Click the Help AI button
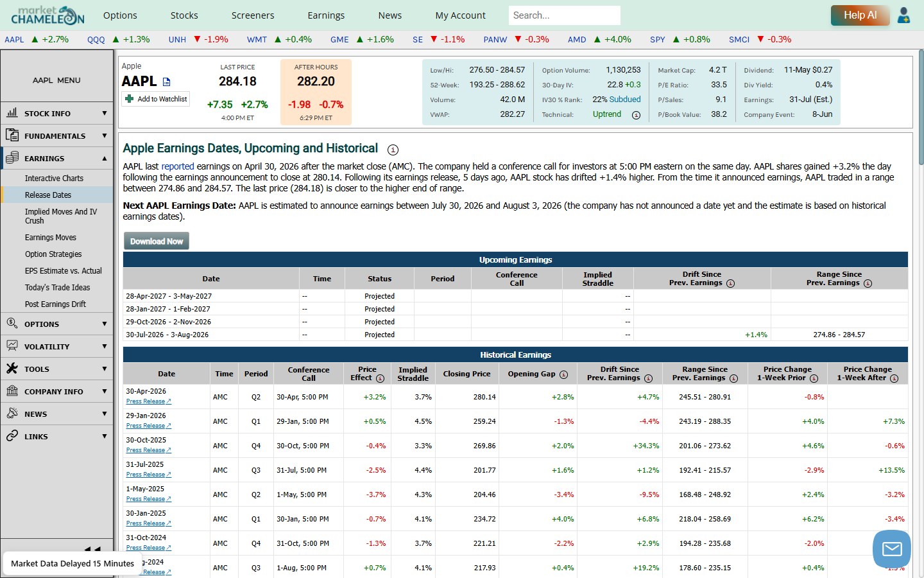924x578 pixels. click(x=860, y=15)
